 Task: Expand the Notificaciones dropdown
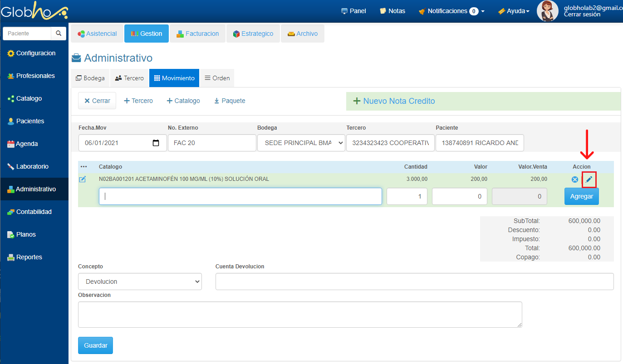click(451, 11)
